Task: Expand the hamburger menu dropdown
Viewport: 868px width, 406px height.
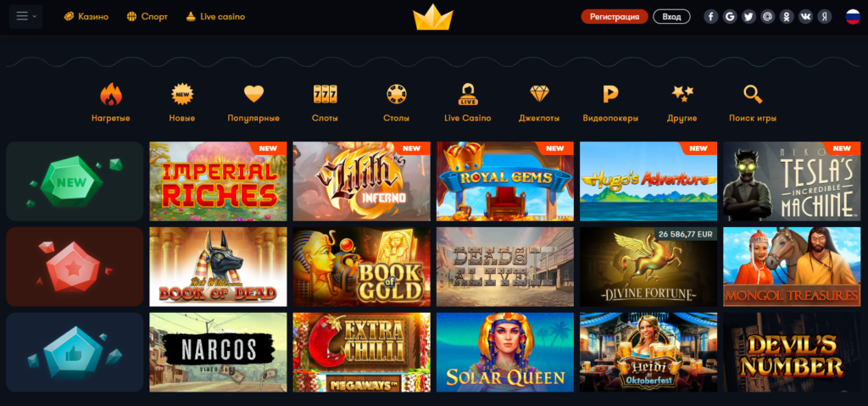Action: [26, 17]
